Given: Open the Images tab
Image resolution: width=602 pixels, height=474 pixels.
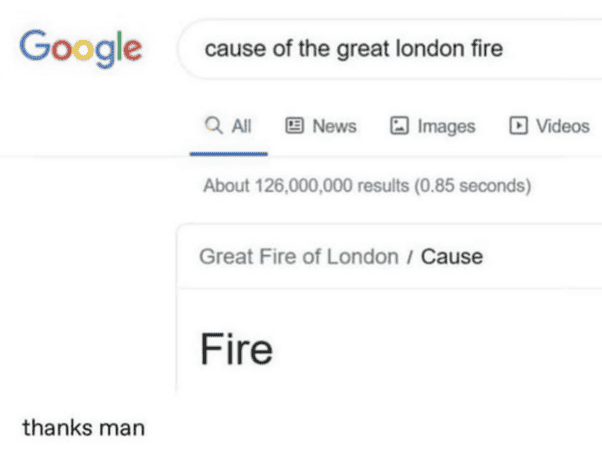Looking at the screenshot, I should [x=433, y=126].
